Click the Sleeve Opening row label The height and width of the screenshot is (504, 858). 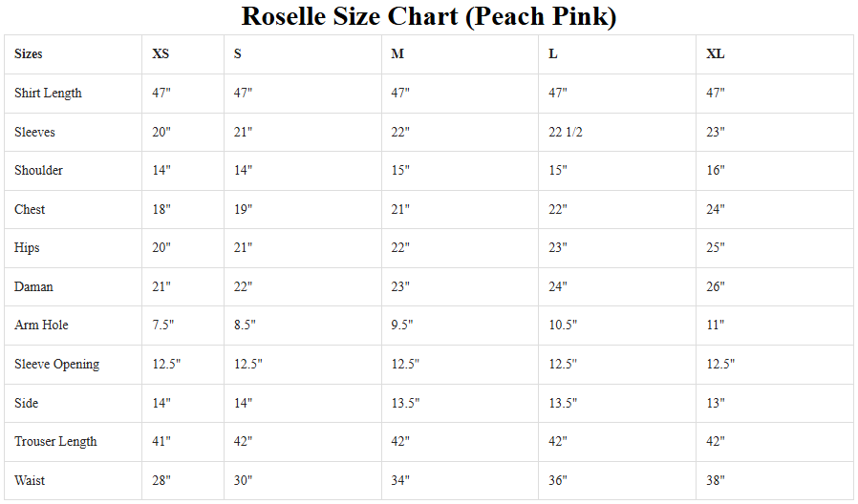click(56, 365)
